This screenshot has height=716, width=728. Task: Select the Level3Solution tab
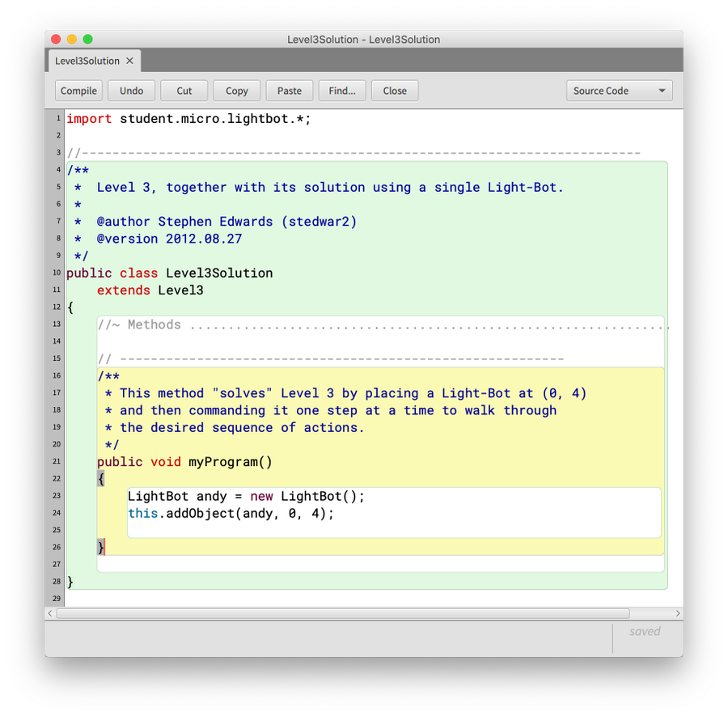[x=87, y=61]
